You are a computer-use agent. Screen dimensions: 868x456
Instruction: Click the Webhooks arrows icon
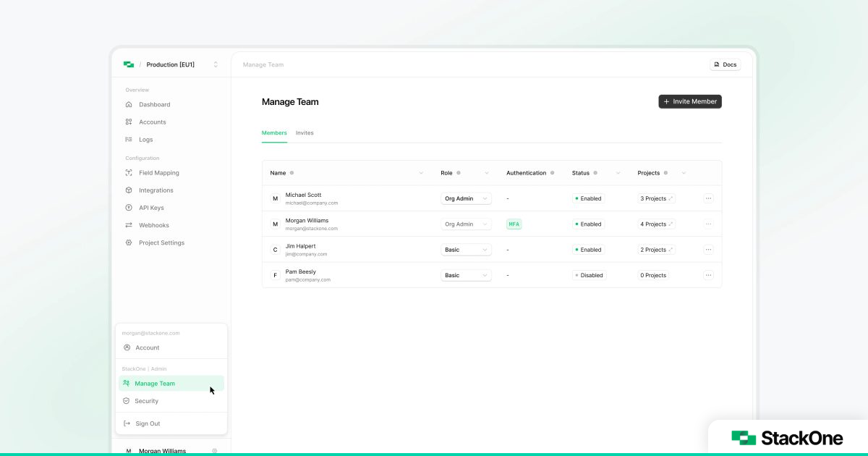128,225
